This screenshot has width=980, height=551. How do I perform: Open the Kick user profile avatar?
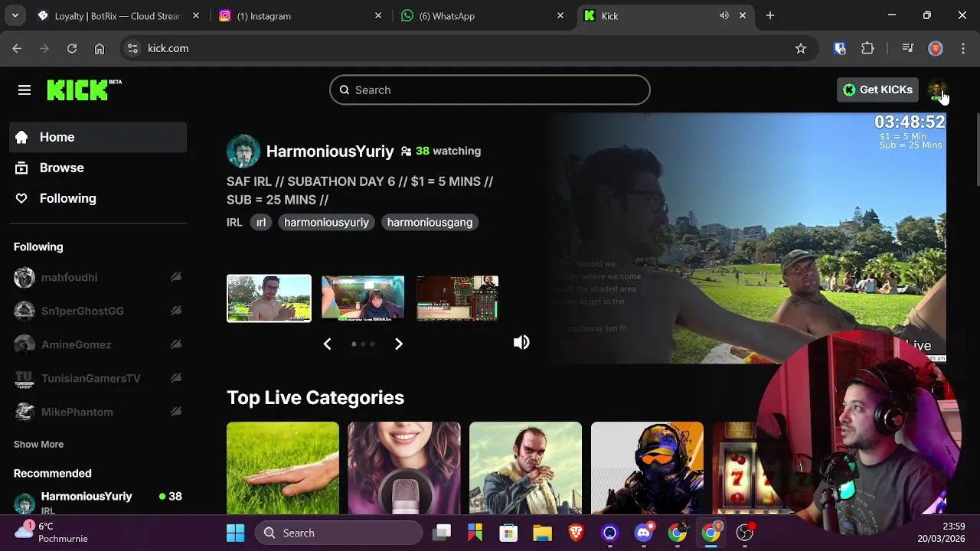[x=936, y=90]
